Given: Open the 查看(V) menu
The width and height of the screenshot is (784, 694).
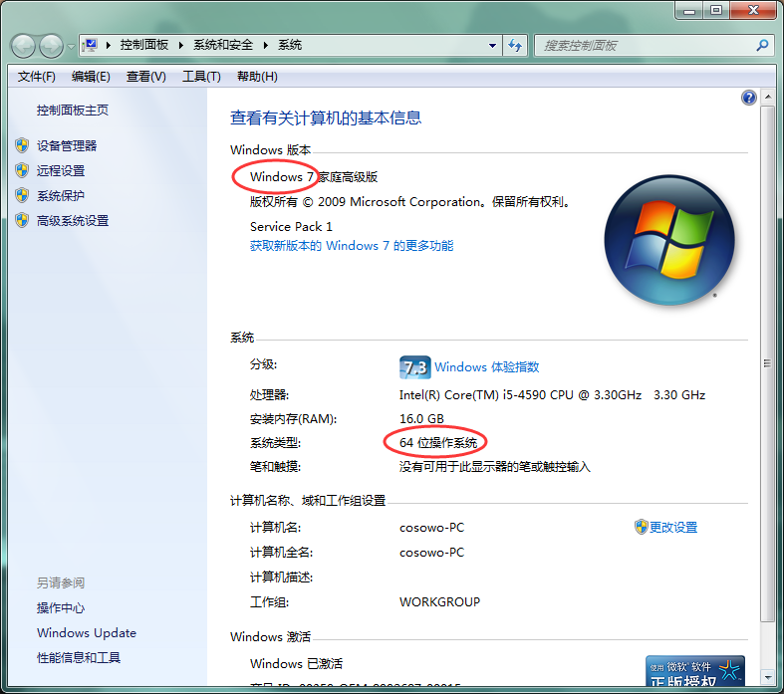Looking at the screenshot, I should 146,77.
